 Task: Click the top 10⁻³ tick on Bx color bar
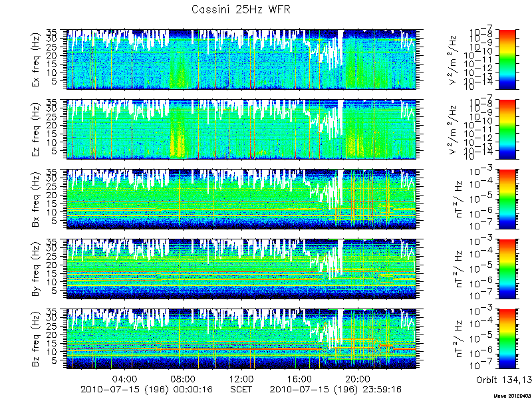click(x=481, y=172)
